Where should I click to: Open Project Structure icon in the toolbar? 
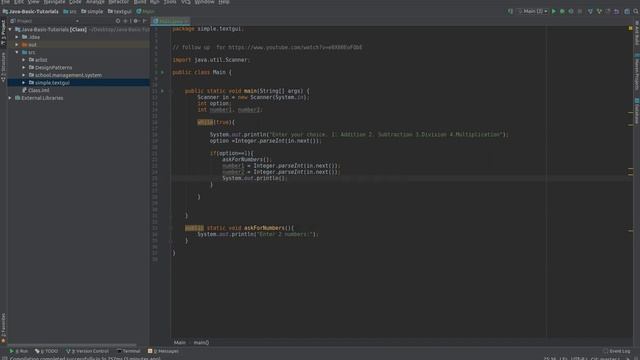(x=627, y=11)
